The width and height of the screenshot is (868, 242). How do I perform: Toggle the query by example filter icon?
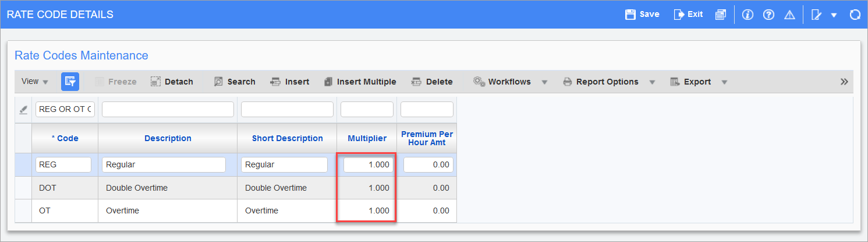pyautogui.click(x=70, y=82)
